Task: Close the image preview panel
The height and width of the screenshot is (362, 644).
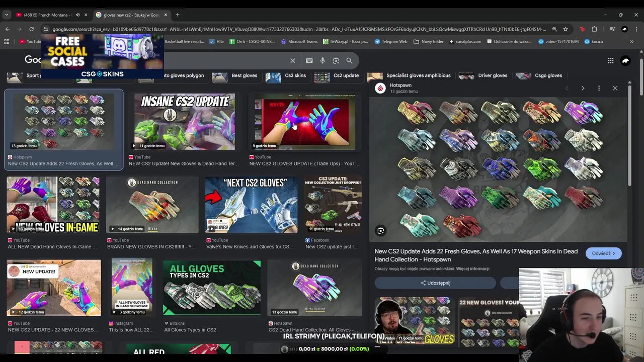Action: point(615,88)
